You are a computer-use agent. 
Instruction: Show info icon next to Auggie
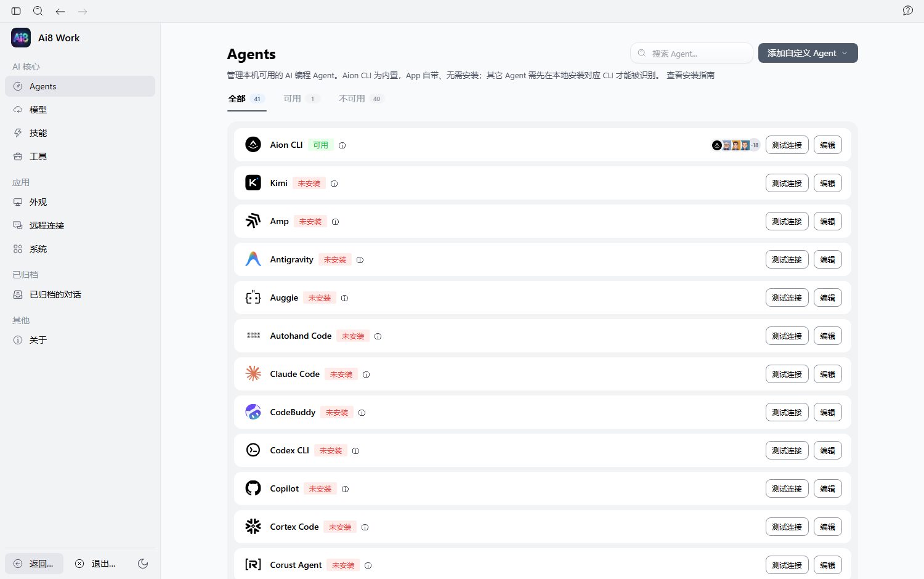[345, 298]
